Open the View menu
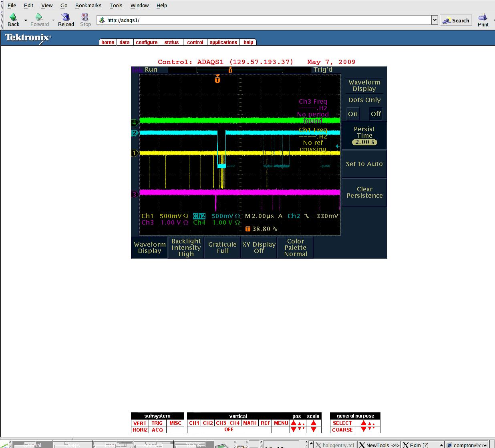This screenshot has height=448, width=495. [x=47, y=5]
